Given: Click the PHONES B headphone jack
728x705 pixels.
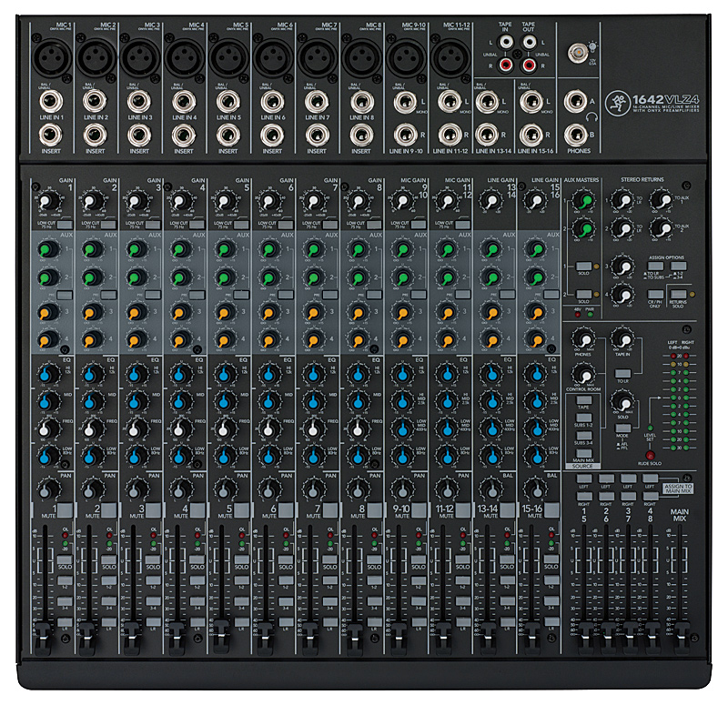Looking at the screenshot, I should tap(576, 135).
